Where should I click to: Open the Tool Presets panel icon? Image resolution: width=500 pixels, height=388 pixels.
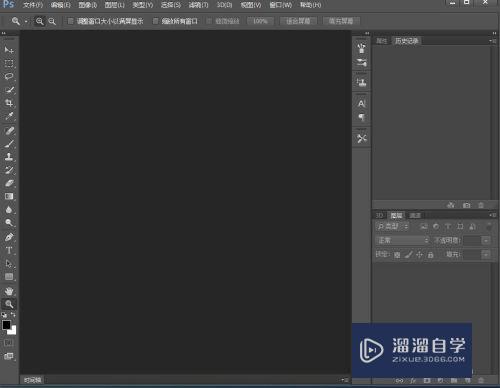[362, 138]
